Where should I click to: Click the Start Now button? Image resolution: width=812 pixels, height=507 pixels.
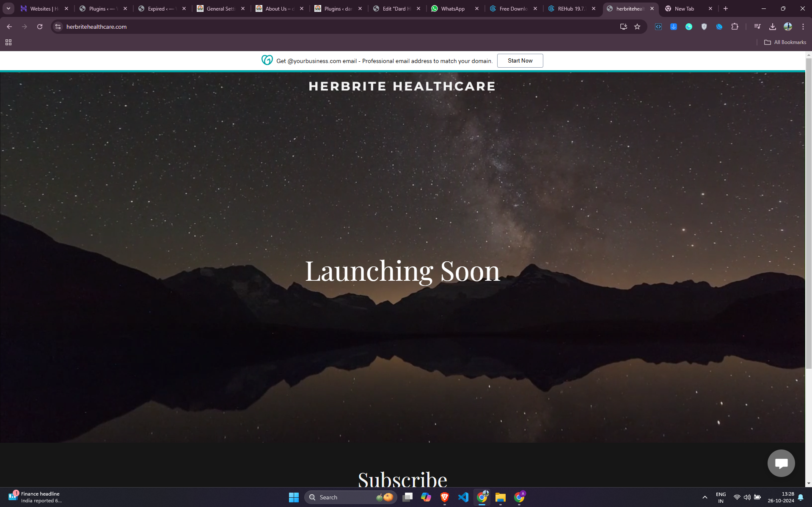pyautogui.click(x=520, y=60)
